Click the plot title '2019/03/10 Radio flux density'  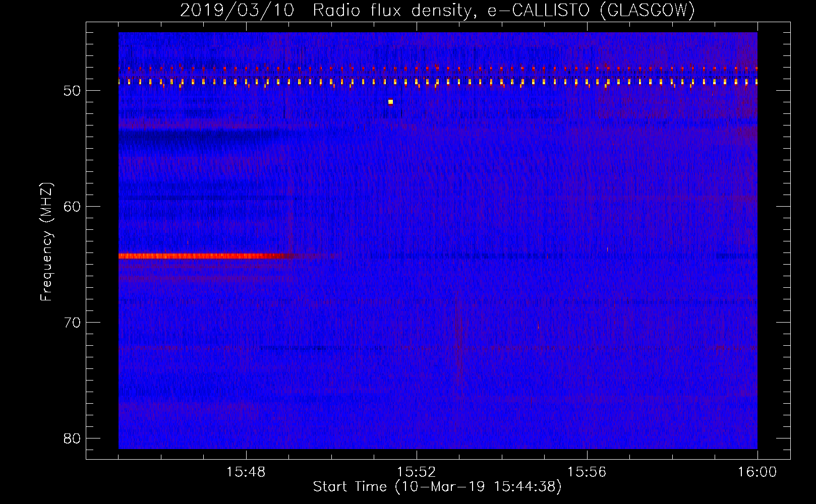[x=437, y=10]
